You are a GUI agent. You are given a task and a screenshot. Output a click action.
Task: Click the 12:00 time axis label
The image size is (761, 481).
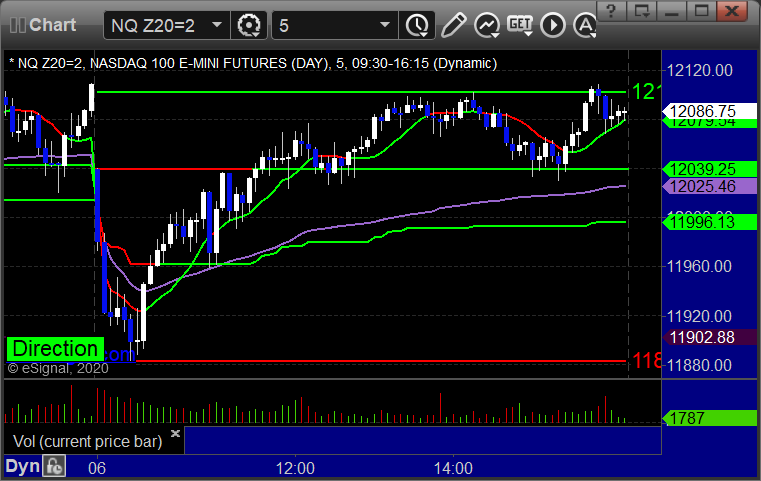point(295,468)
